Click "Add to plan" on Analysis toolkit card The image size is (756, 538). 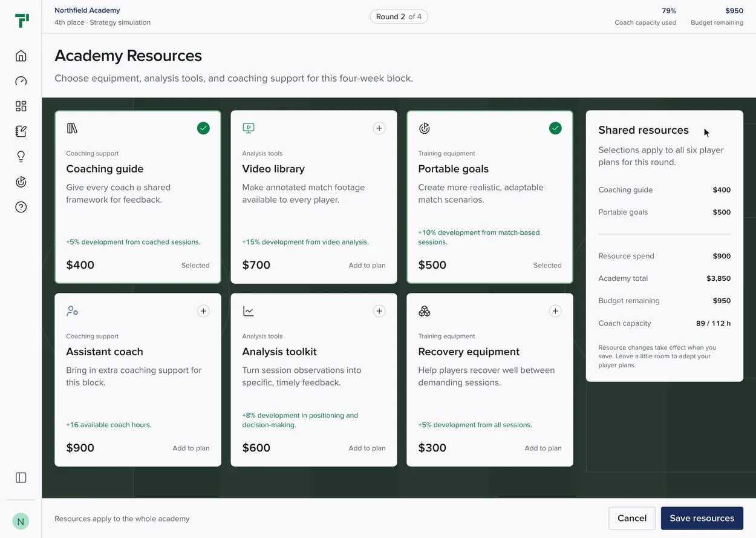(367, 448)
